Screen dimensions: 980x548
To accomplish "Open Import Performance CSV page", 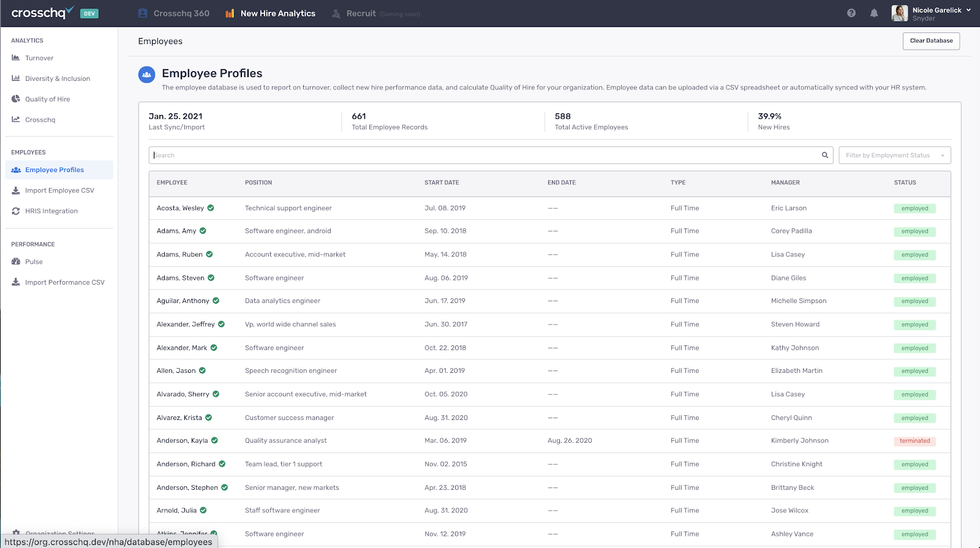I will click(65, 282).
